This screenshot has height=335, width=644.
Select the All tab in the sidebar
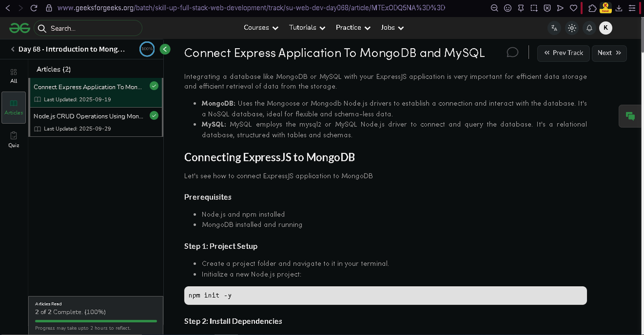point(14,76)
